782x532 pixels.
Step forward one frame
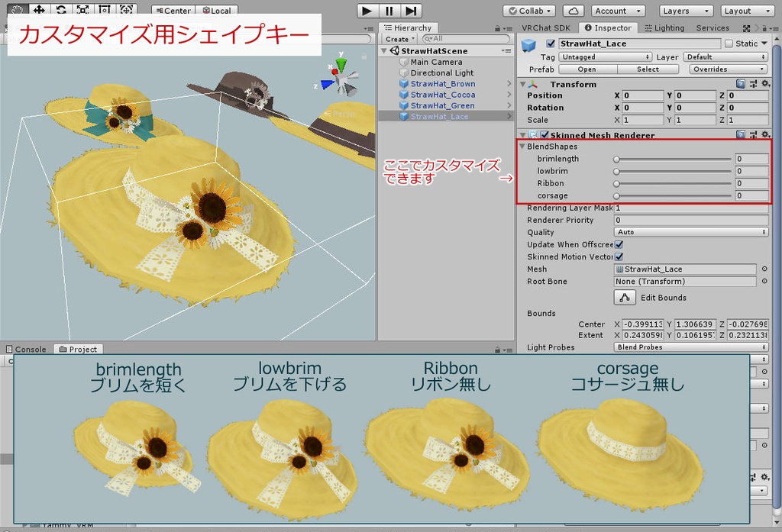coord(411,11)
